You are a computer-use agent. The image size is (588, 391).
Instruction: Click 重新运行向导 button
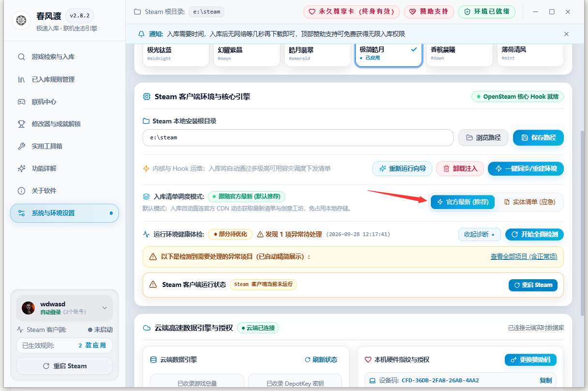tap(402, 168)
